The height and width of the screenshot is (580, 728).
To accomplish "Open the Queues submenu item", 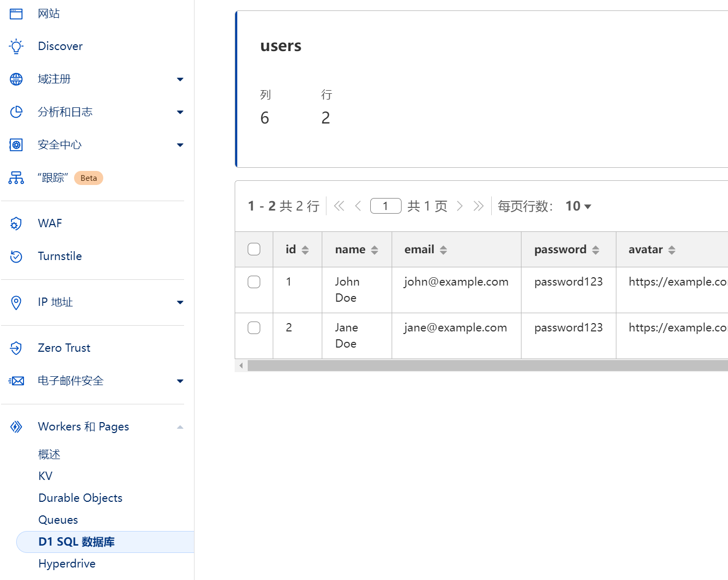I will click(x=58, y=520).
